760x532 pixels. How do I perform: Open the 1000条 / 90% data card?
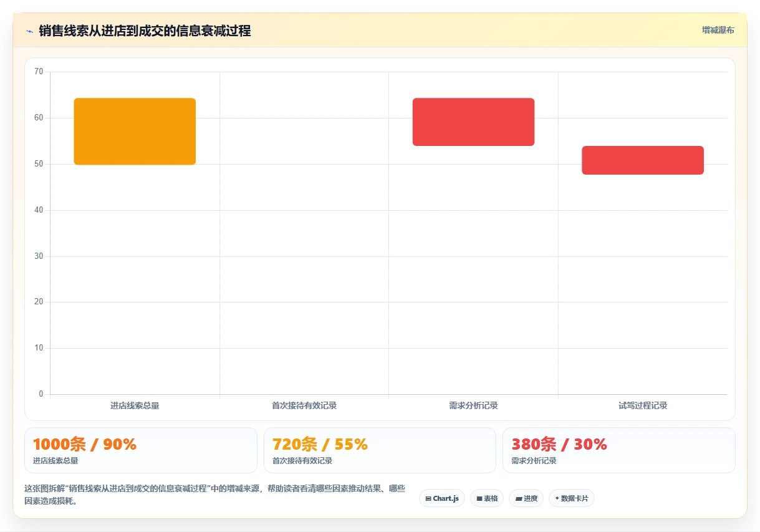[141, 450]
